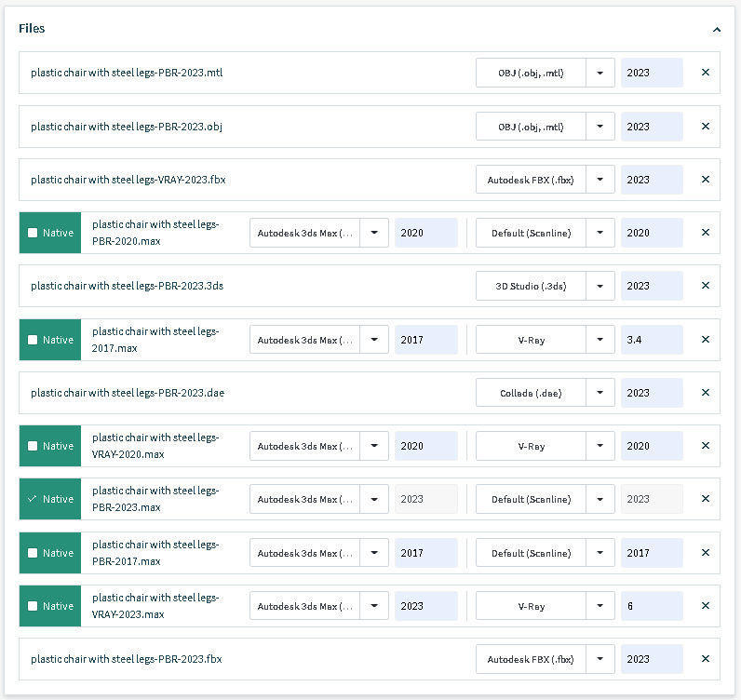Remove the PBR-2023.3ds file row
The width and height of the screenshot is (741, 700).
click(705, 286)
